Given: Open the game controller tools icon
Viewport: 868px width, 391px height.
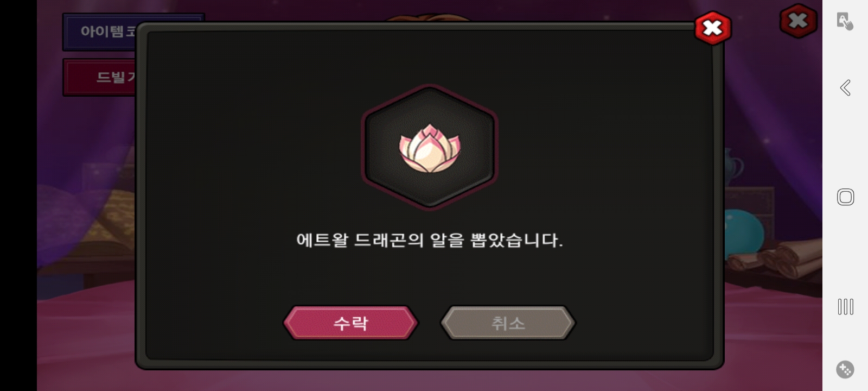Looking at the screenshot, I should [845, 369].
